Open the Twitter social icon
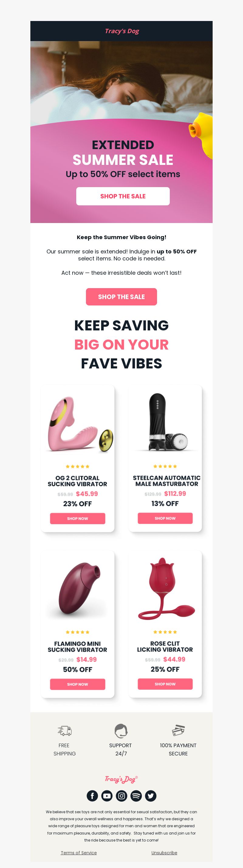 150,796
